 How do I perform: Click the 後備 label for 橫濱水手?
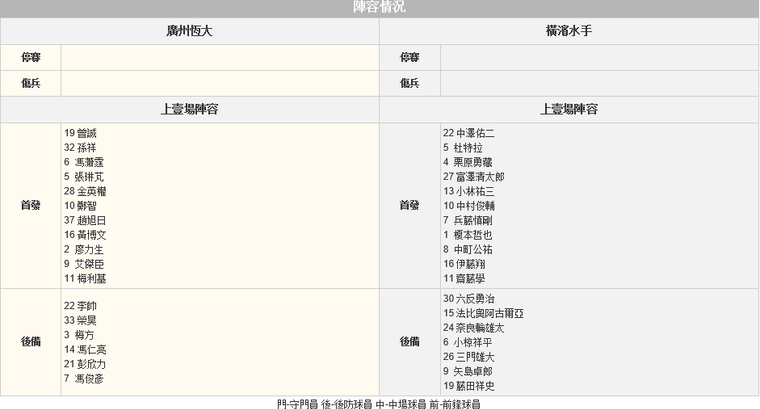tap(410, 342)
